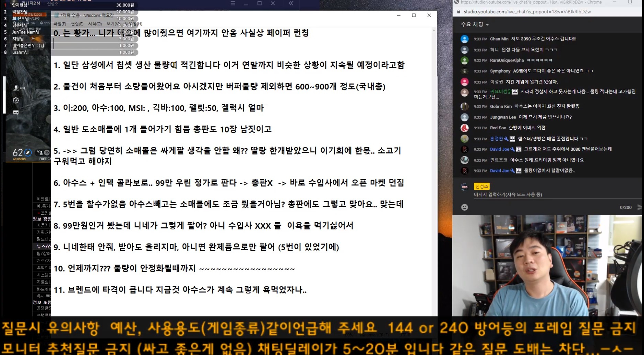The height and width of the screenshot is (355, 644).
Task: Click Notepad line 6 about 아수스 + 인텍 콜라보
Action: 229,183
